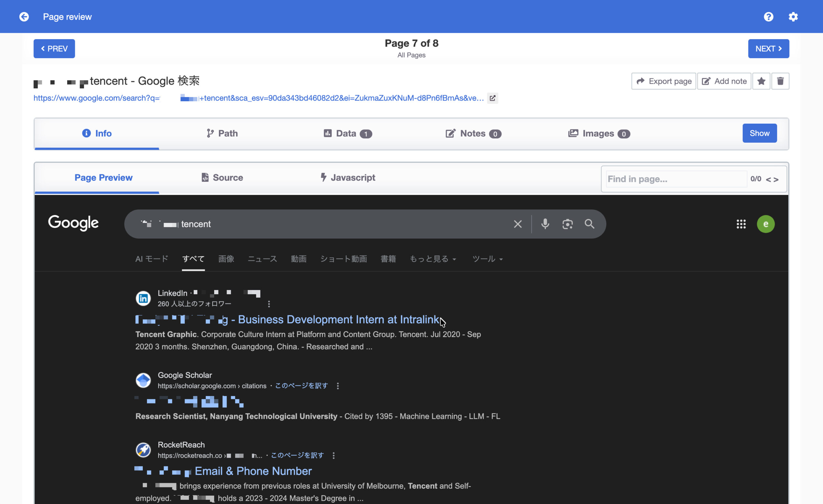Viewport: 823px width, 504px height.
Task: Click the voice search microphone icon
Action: [545, 224]
